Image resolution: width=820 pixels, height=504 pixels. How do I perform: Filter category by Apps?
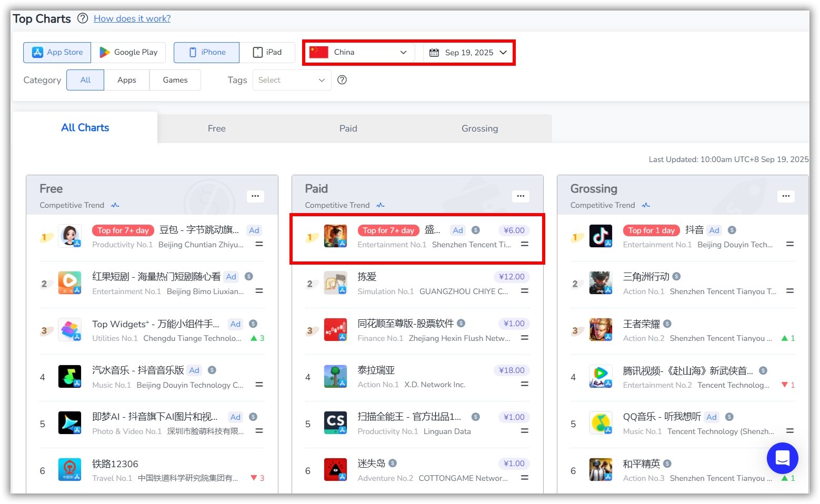(127, 80)
